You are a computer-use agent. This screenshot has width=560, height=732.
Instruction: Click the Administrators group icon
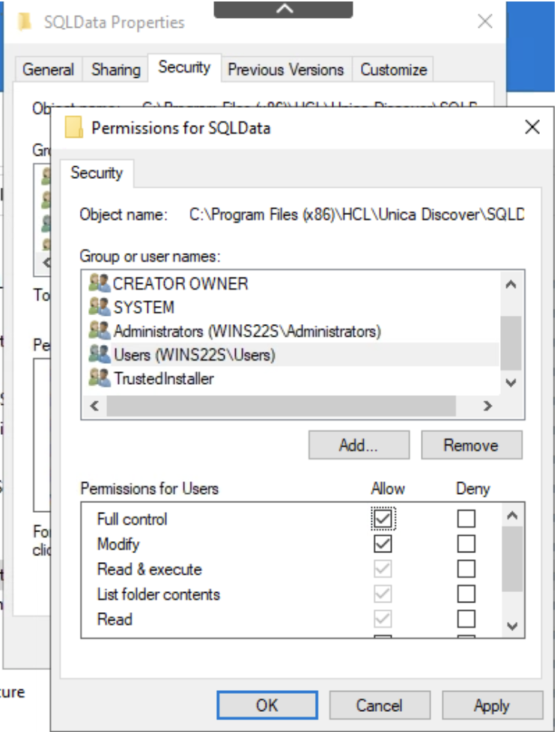[100, 330]
